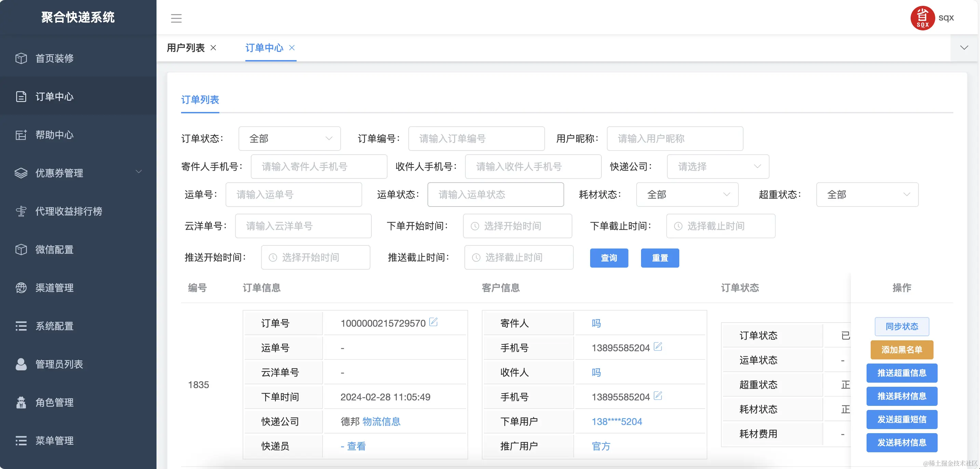This screenshot has height=469, width=980.
Task: Open 物流信息 for the 德邦 shipment
Action: point(382,421)
